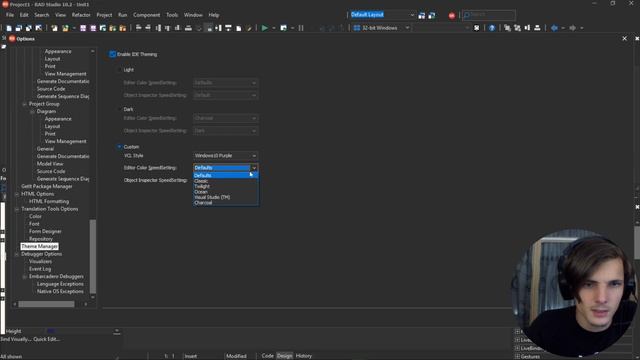Click the icon right of Save layout

(432, 16)
